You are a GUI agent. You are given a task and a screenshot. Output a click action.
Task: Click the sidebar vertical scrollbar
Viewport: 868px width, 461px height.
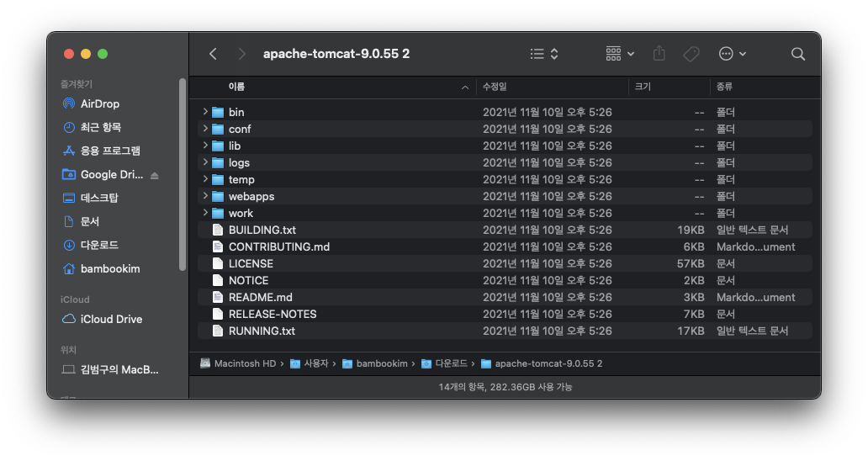[183, 175]
